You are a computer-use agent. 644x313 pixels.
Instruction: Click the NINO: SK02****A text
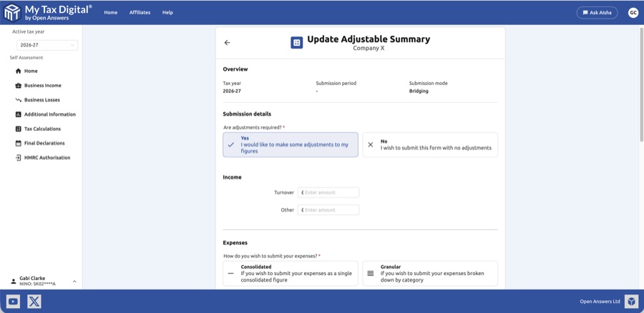tap(37, 284)
